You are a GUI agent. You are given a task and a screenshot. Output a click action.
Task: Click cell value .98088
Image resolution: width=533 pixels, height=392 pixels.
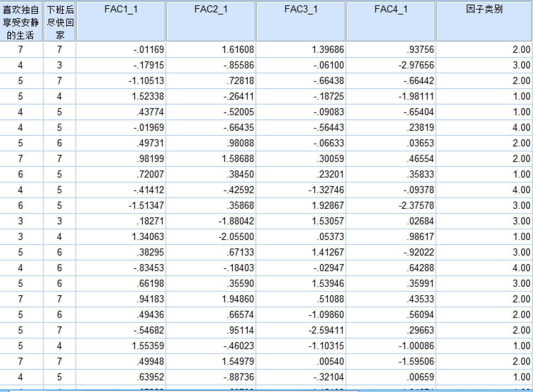[x=240, y=143]
